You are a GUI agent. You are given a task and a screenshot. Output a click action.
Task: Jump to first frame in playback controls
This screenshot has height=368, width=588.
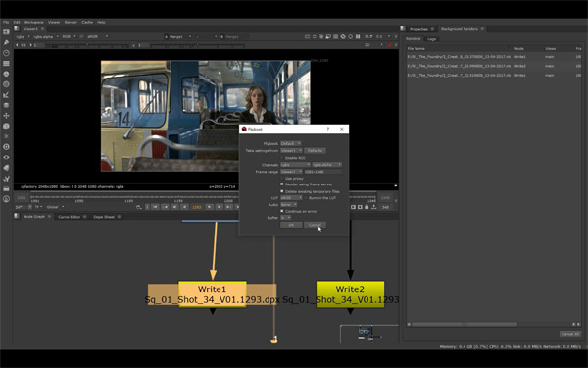click(x=155, y=207)
